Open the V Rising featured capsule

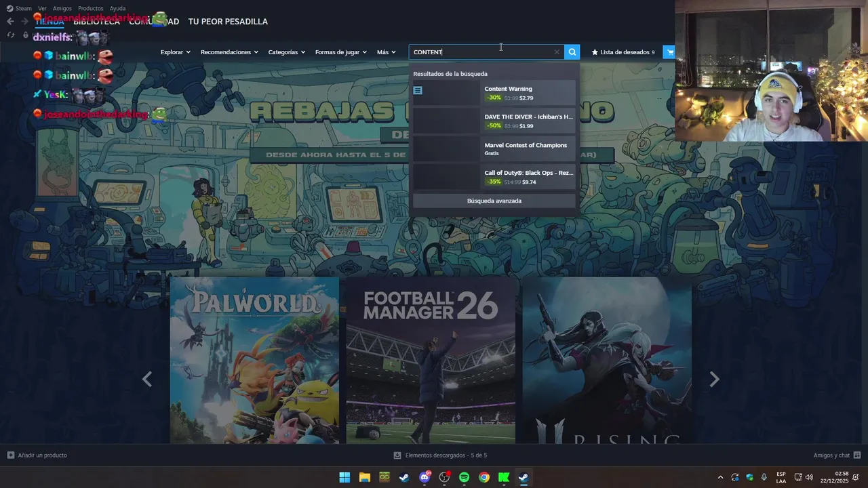pyautogui.click(x=607, y=360)
